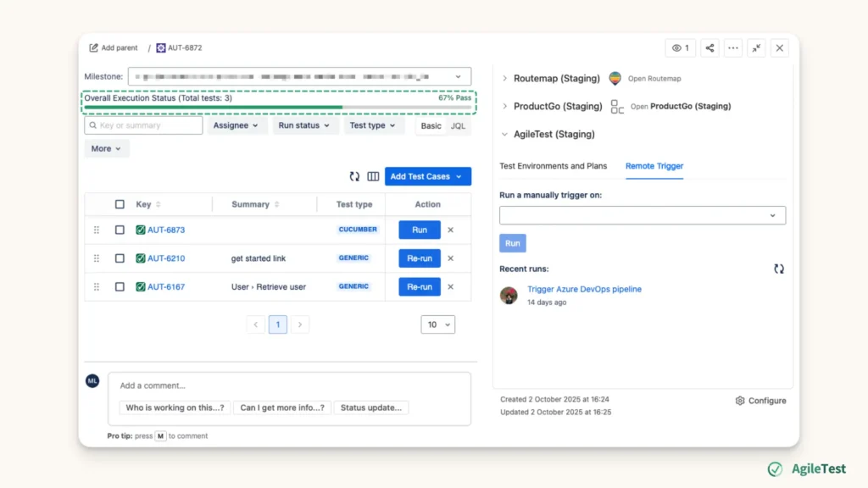868x488 pixels.
Task: Refresh the Recent runs list
Action: (x=779, y=269)
